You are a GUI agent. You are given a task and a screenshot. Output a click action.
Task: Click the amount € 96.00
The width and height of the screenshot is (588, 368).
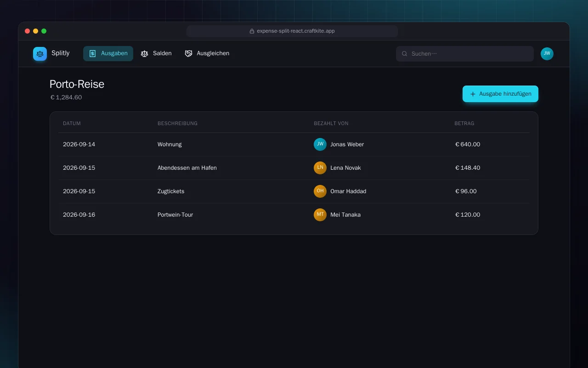pos(466,191)
